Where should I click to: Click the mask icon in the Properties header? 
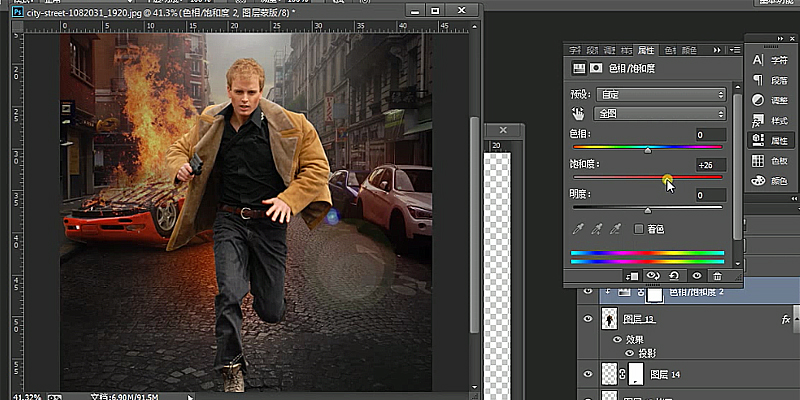[x=595, y=68]
